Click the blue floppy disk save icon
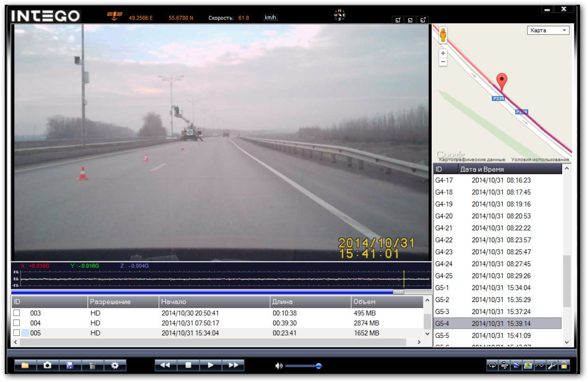Image resolution: width=588 pixels, height=382 pixels. tap(70, 365)
